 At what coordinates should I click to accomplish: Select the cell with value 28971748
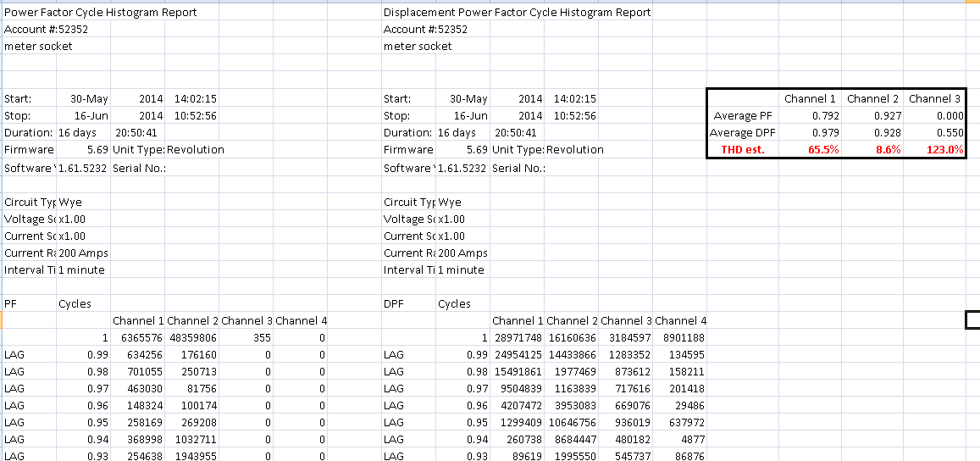(x=517, y=337)
